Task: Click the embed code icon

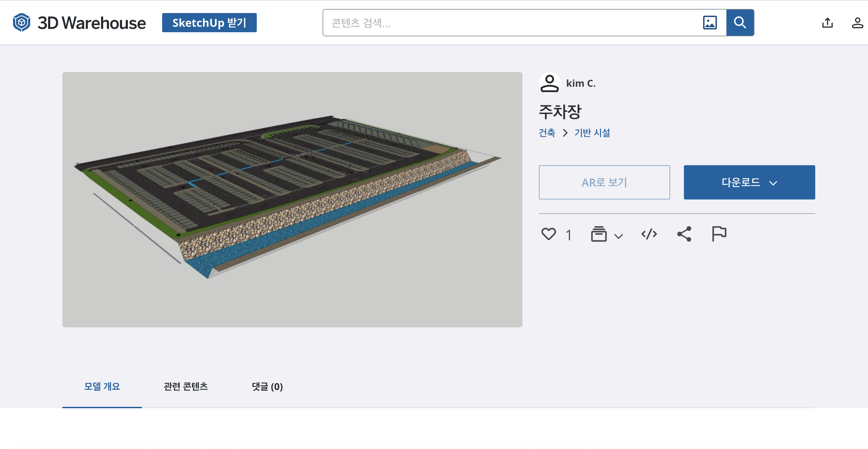Action: (649, 234)
